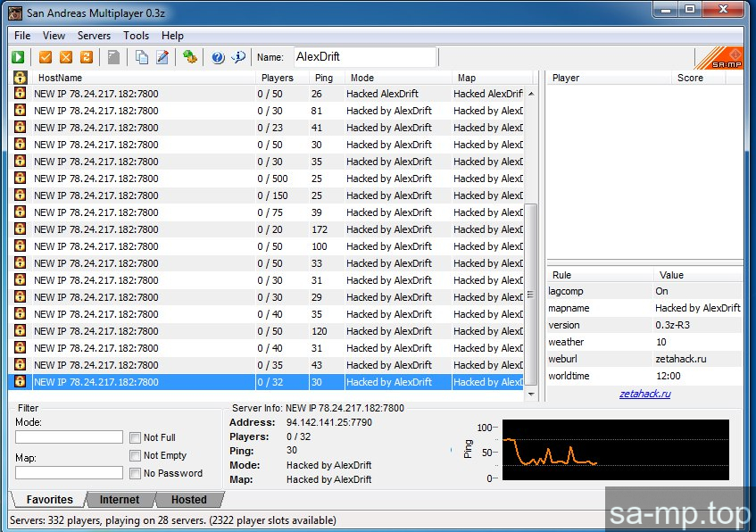Click the SA:MP logo at the toolbar's right
This screenshot has width=756, height=532.
point(719,58)
